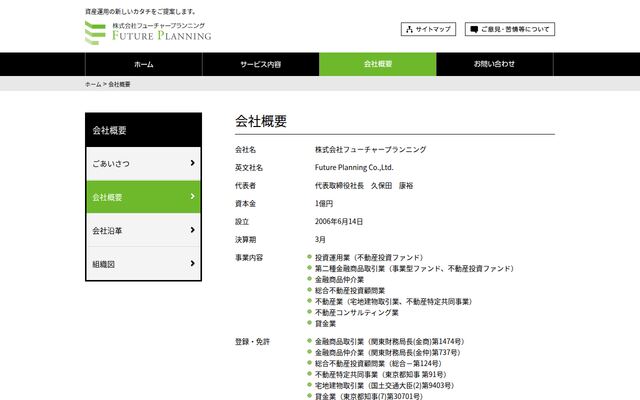Click the 会社概要 page heading
640x400 pixels.
[x=261, y=121]
